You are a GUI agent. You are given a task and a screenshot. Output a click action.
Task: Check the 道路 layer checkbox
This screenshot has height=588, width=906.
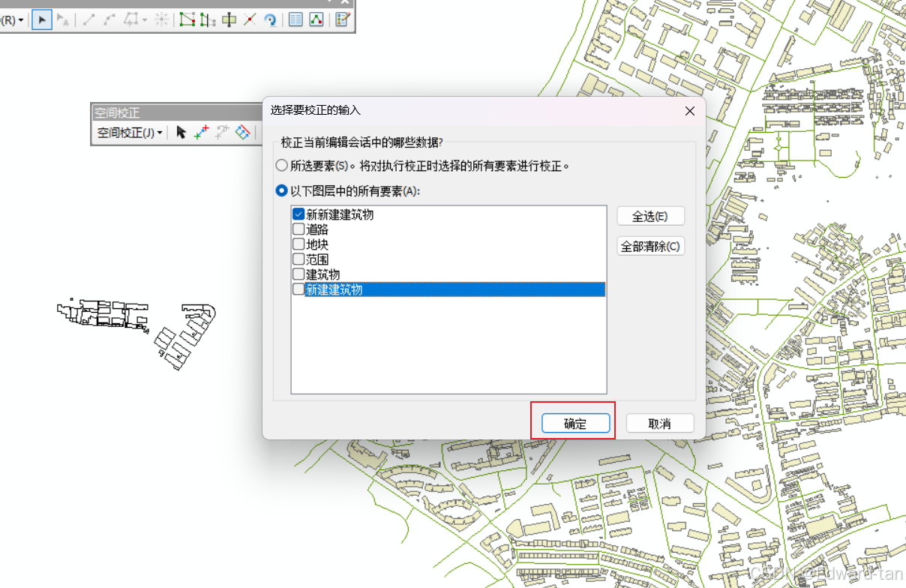[x=298, y=229]
